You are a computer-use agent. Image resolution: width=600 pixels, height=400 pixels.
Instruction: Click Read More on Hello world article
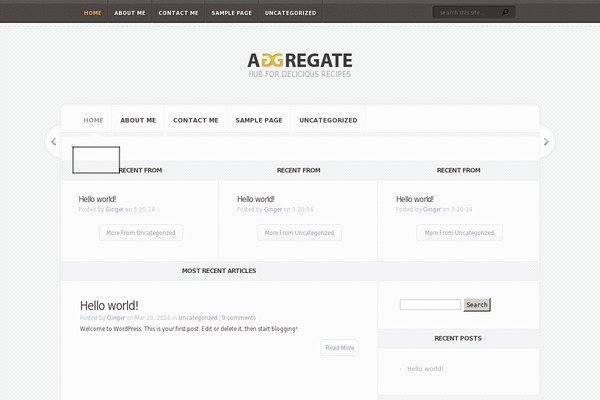339,348
